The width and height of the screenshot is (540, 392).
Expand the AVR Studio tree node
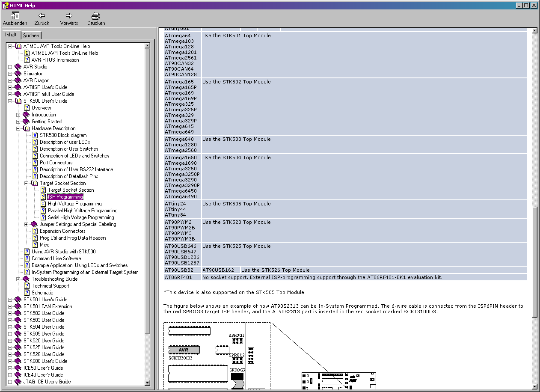[x=10, y=67]
